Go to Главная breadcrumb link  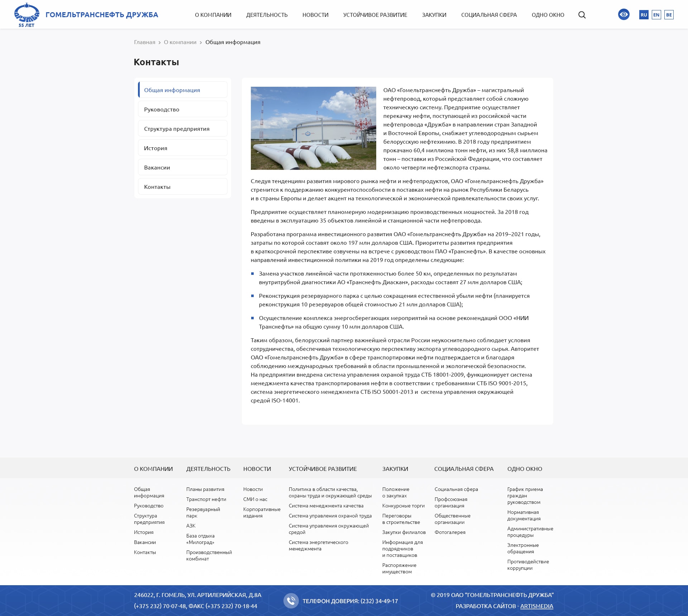tap(144, 42)
